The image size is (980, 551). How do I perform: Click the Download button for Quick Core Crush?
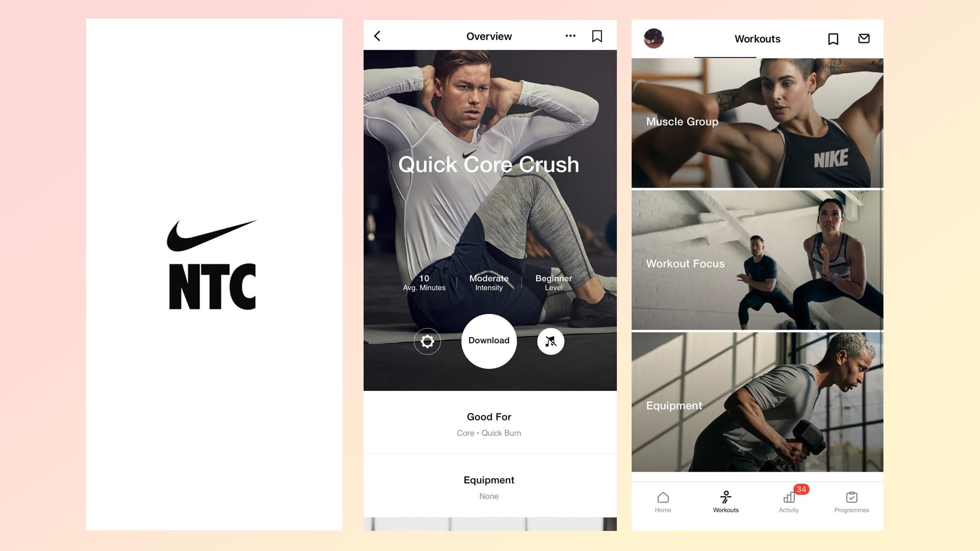click(489, 340)
